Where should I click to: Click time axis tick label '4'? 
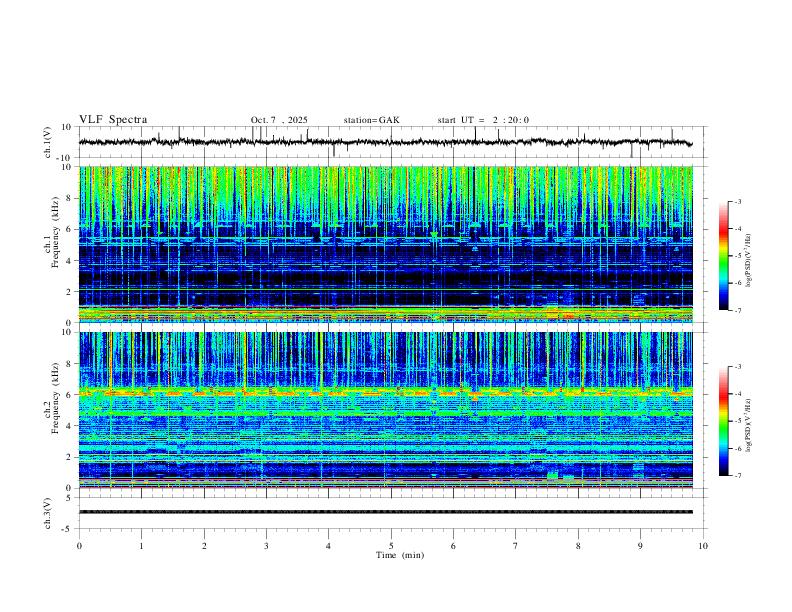point(328,546)
